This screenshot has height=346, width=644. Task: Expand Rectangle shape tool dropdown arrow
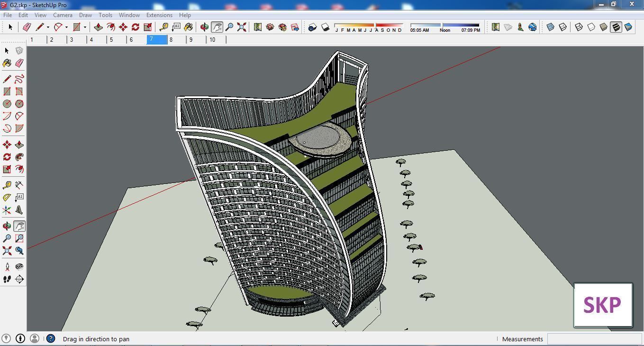85,27
